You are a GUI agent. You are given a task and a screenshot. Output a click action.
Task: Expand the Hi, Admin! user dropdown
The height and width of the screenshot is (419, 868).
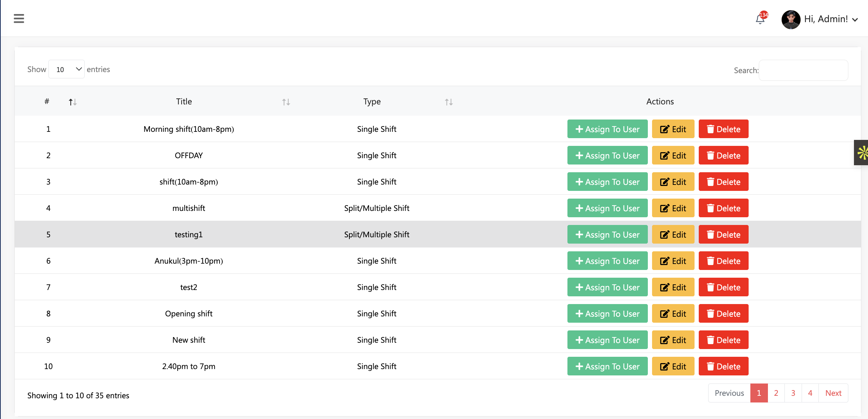pyautogui.click(x=831, y=19)
